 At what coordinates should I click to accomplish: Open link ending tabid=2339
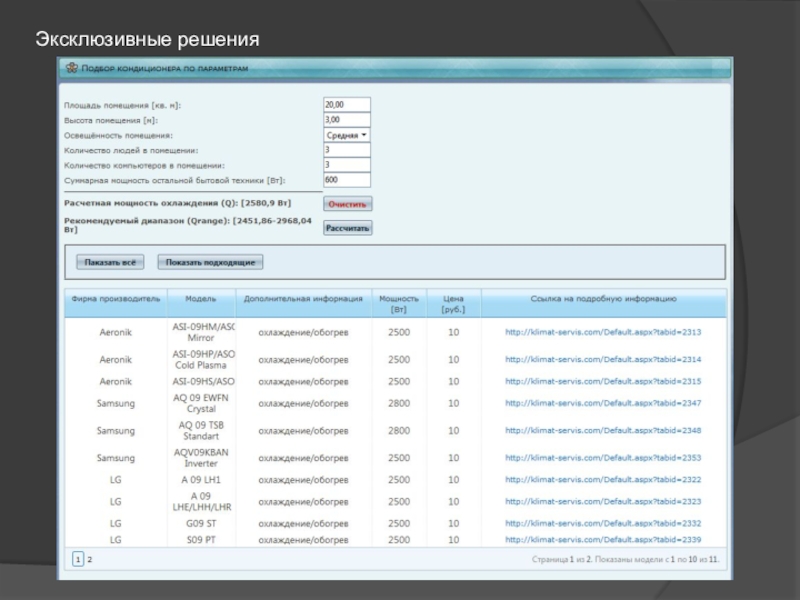pos(603,540)
